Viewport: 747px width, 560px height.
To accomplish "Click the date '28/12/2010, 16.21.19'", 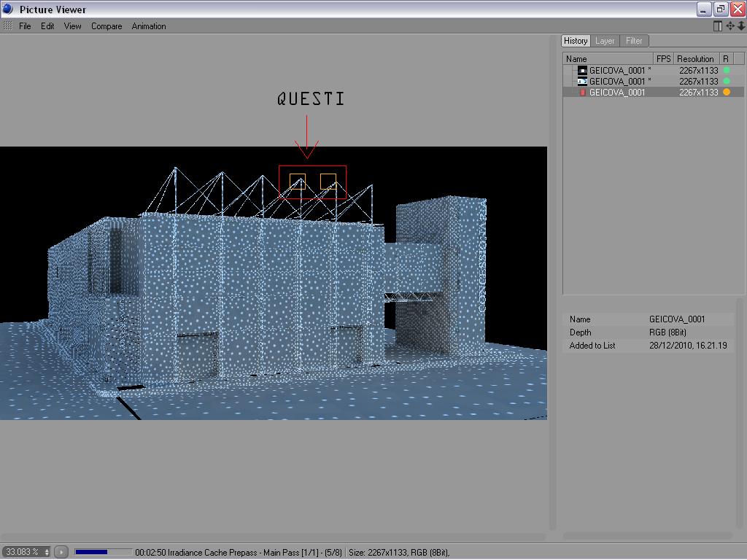I will coord(688,346).
